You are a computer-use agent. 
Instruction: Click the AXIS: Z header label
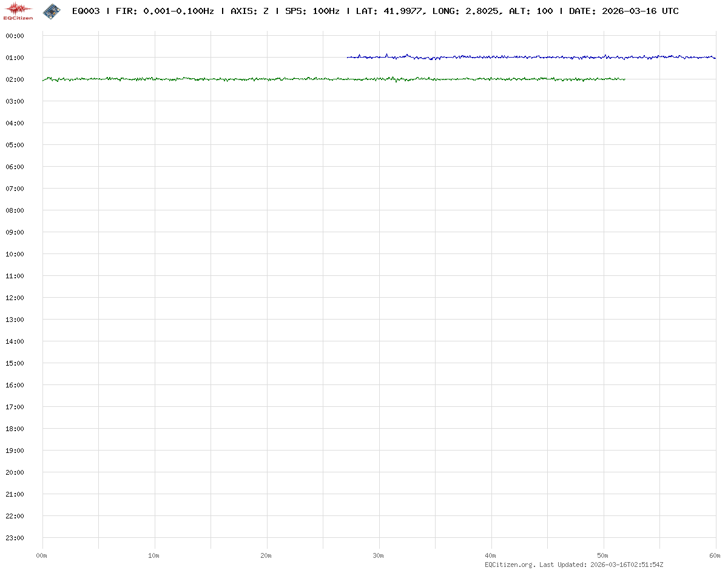[x=249, y=12]
